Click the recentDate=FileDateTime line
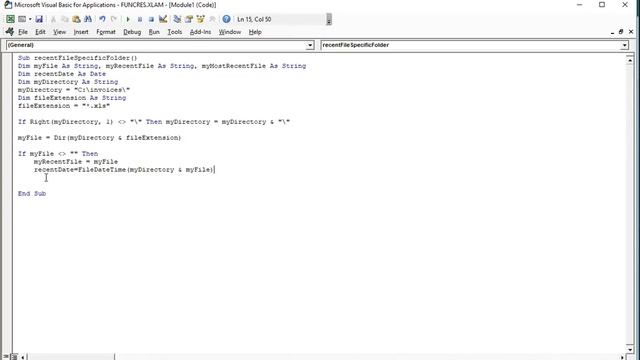The height and width of the screenshot is (360, 640). [124, 169]
